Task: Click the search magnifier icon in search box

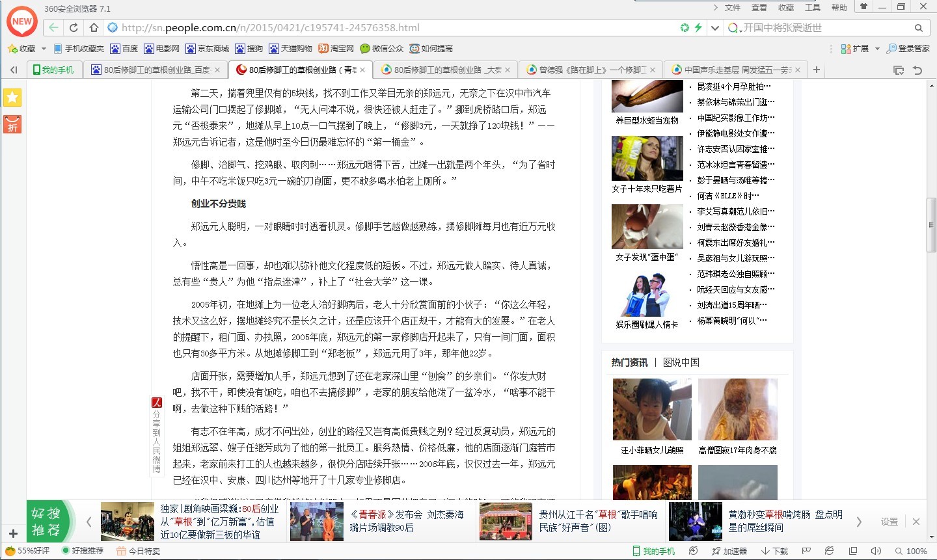Action: pyautogui.click(x=919, y=28)
